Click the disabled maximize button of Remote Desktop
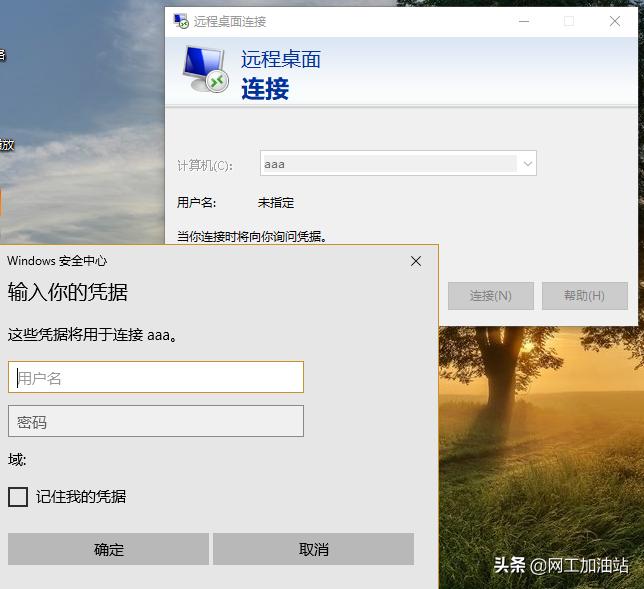Viewport: 644px width, 589px height. [x=569, y=21]
